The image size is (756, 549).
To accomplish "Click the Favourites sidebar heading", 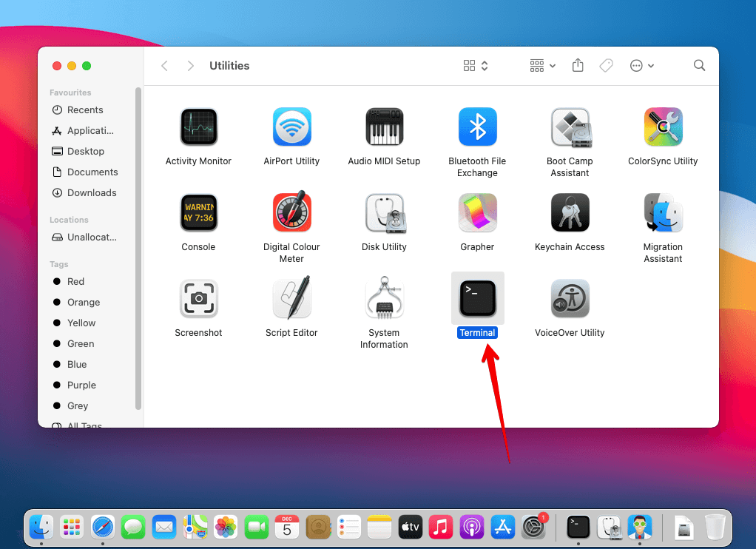I will click(70, 92).
